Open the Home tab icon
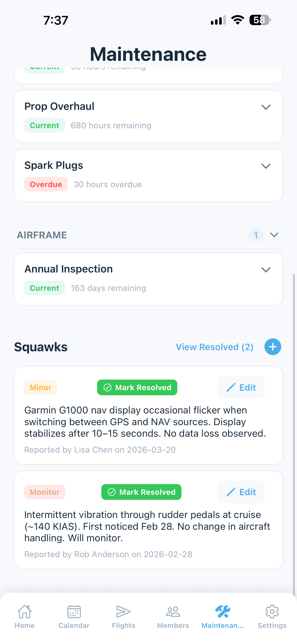 pyautogui.click(x=25, y=612)
